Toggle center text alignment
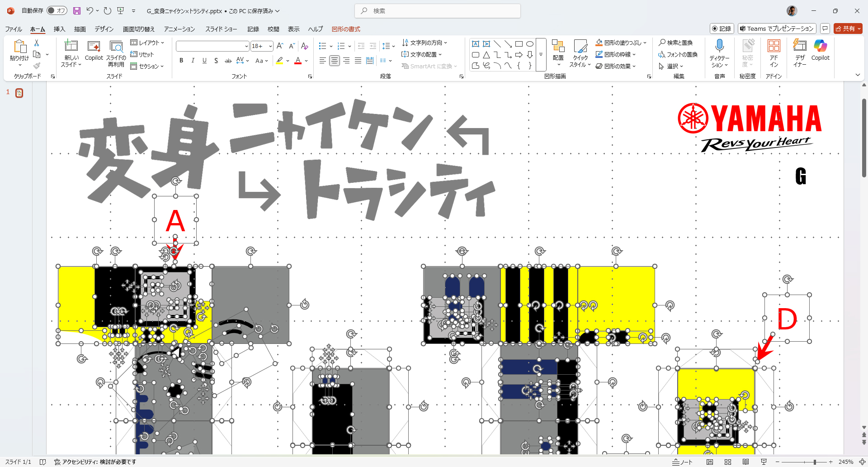868x467 pixels. coord(335,61)
